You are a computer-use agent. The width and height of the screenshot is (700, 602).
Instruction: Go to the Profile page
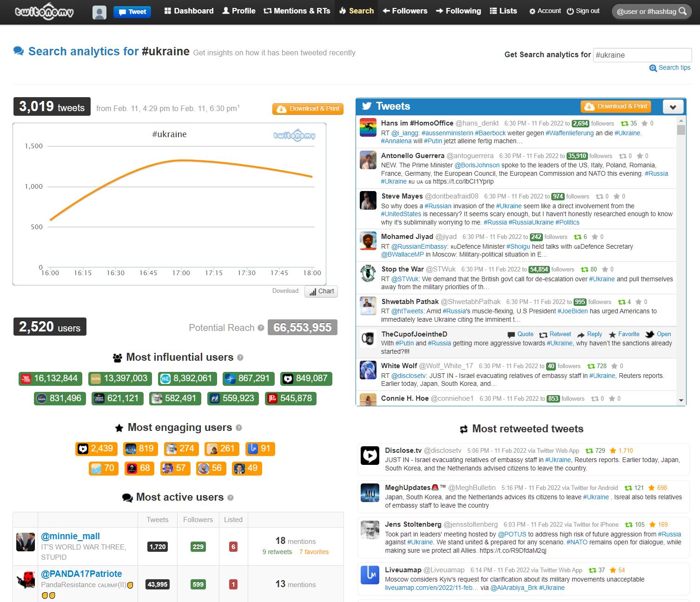pyautogui.click(x=239, y=11)
